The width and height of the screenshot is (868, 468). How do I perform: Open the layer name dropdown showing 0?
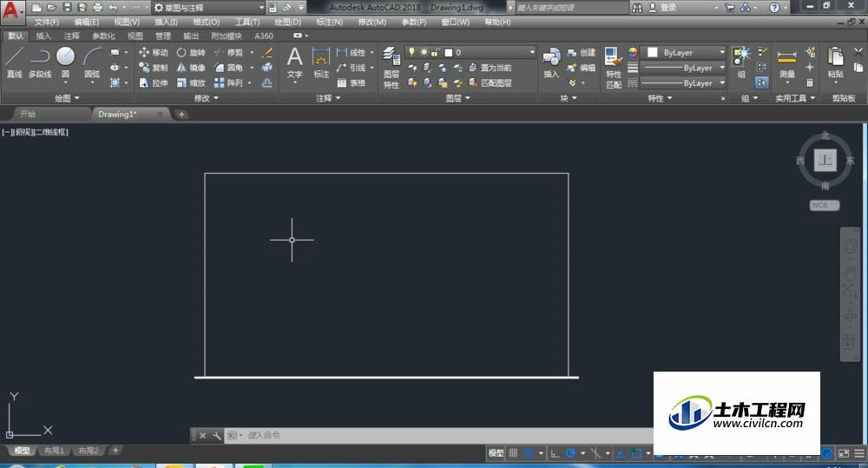tap(470, 52)
